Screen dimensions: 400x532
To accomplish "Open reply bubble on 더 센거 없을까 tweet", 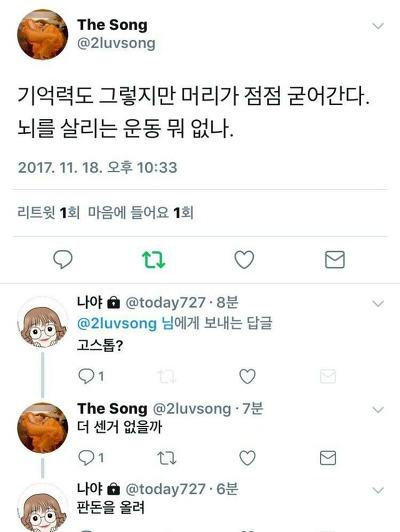I will click(x=85, y=458).
